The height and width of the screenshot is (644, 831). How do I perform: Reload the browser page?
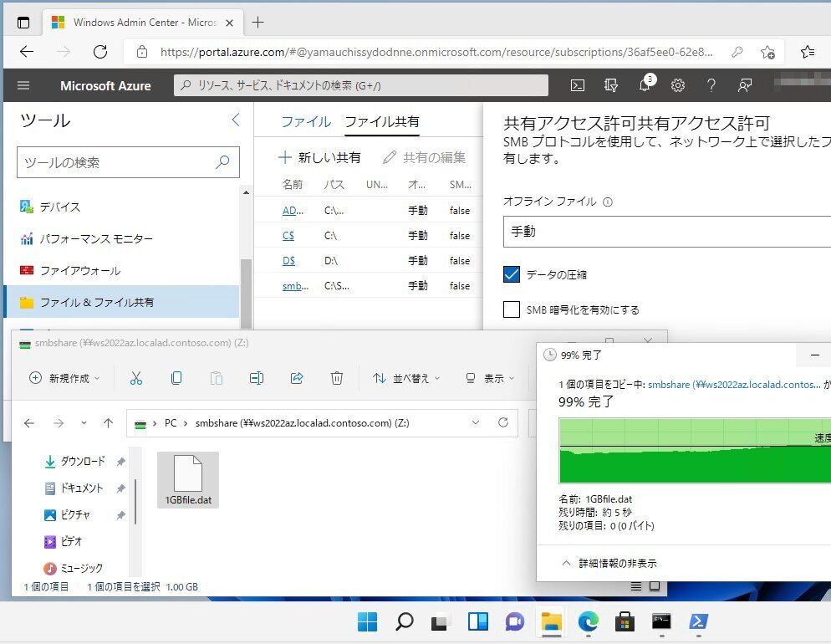point(100,51)
